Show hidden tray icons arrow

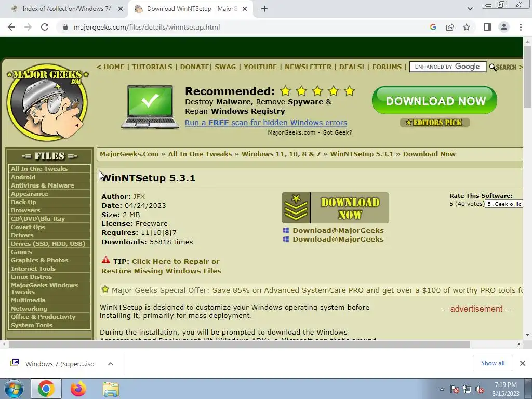(x=442, y=389)
